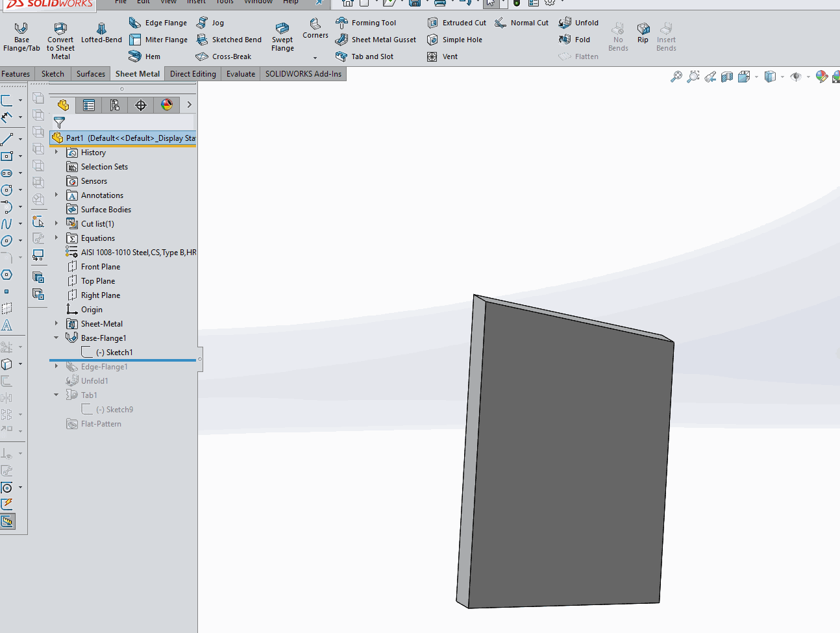Open the FeatureManager design tree tab
This screenshot has height=633, width=840.
click(63, 105)
